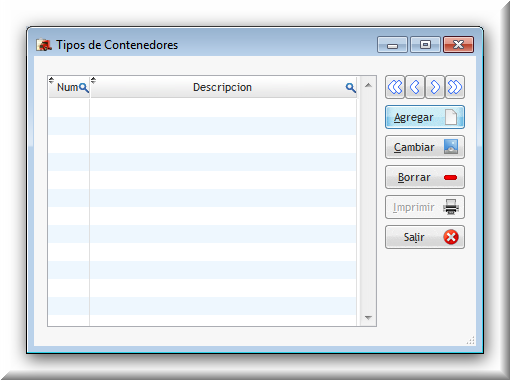Click the Salir button
Screen dimensions: 510x380
click(425, 237)
